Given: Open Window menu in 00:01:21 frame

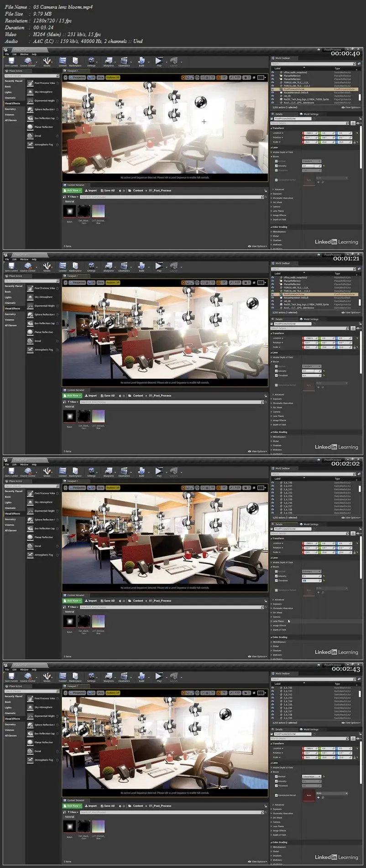Looking at the screenshot, I should click(24, 259).
